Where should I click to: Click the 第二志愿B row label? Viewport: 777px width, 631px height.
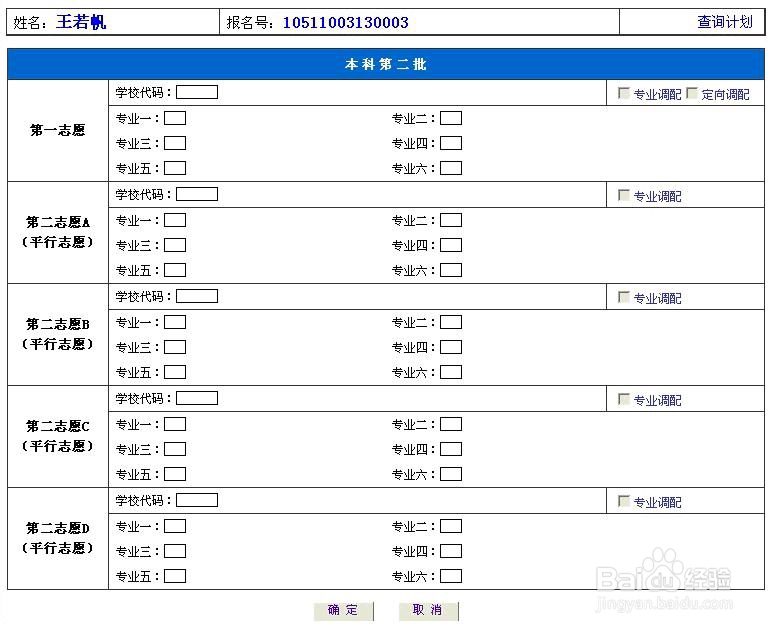[57, 334]
